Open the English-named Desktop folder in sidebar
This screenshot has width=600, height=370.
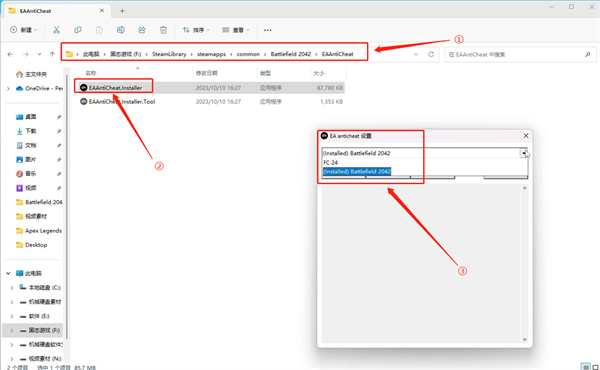(x=32, y=244)
